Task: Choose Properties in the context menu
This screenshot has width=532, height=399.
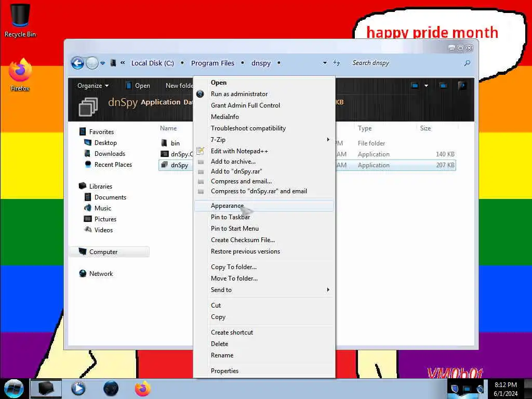Action: 264,371
